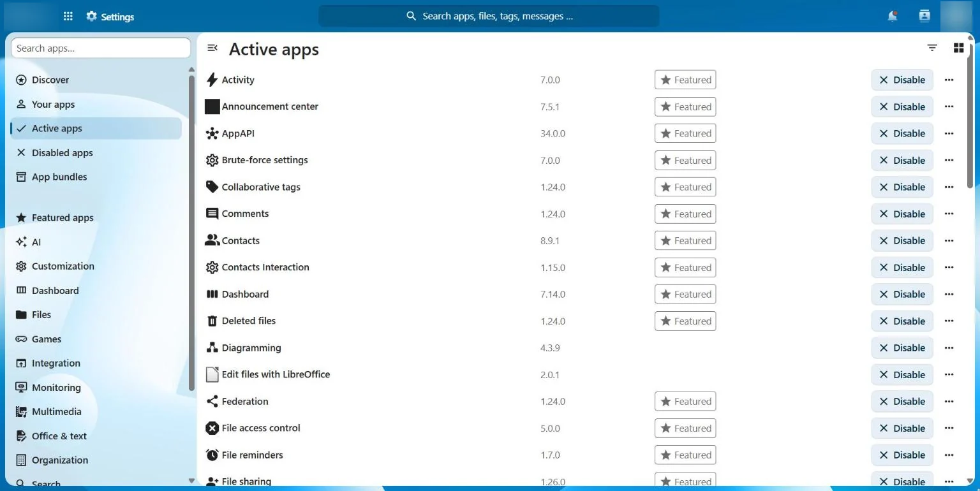Open more actions for Dashboard app

pos(949,294)
